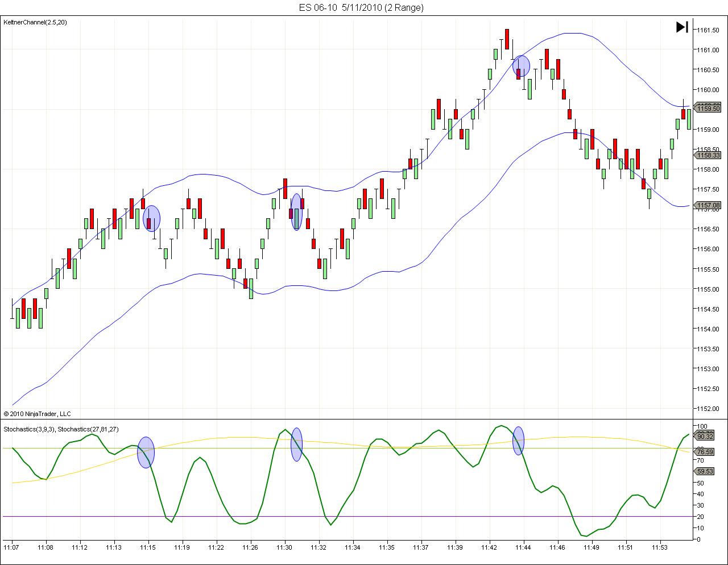
Task: Click the 11:46 time axis label
Action: (x=557, y=547)
